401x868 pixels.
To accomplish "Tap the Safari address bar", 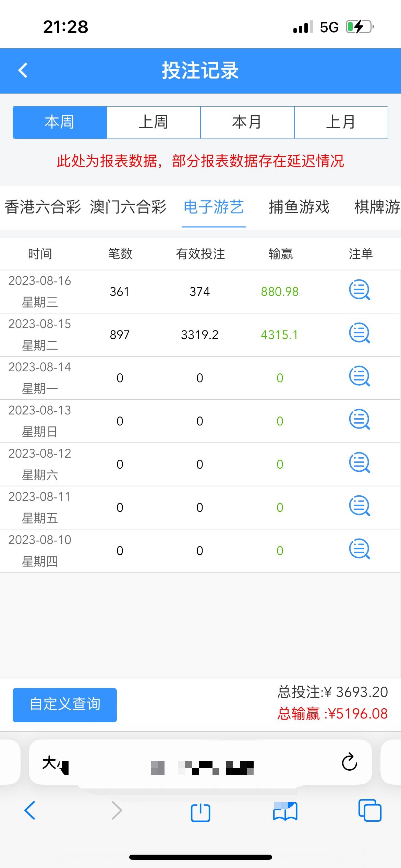I will pyautogui.click(x=200, y=762).
